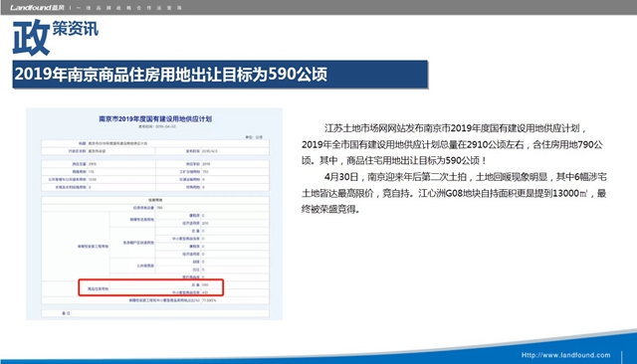
Task: Click the large 政 character graphic
Action: 31,38
